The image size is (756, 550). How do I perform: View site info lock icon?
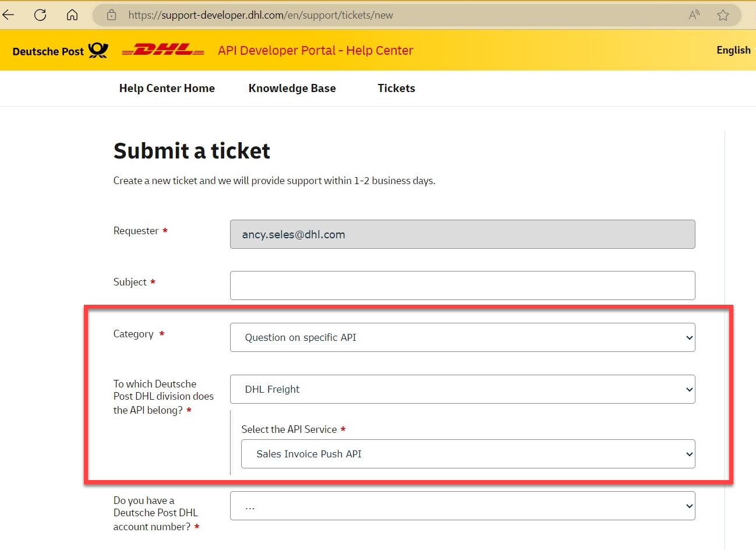pyautogui.click(x=112, y=15)
